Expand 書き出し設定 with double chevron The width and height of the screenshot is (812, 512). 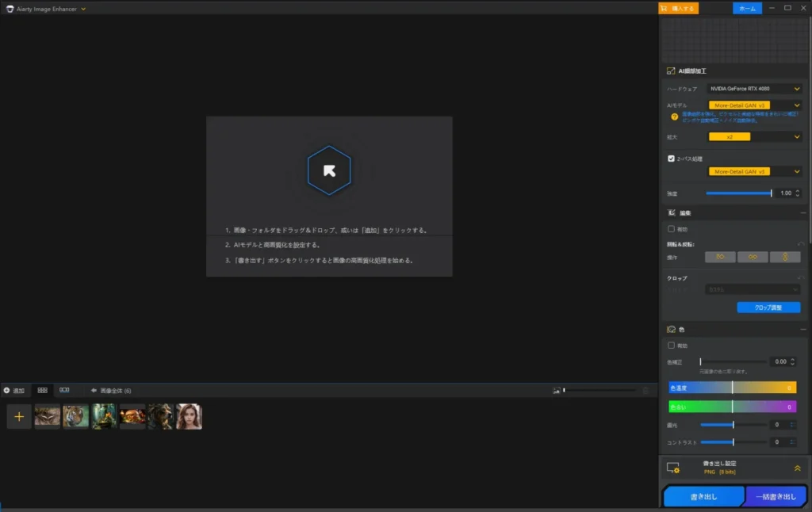(798, 468)
